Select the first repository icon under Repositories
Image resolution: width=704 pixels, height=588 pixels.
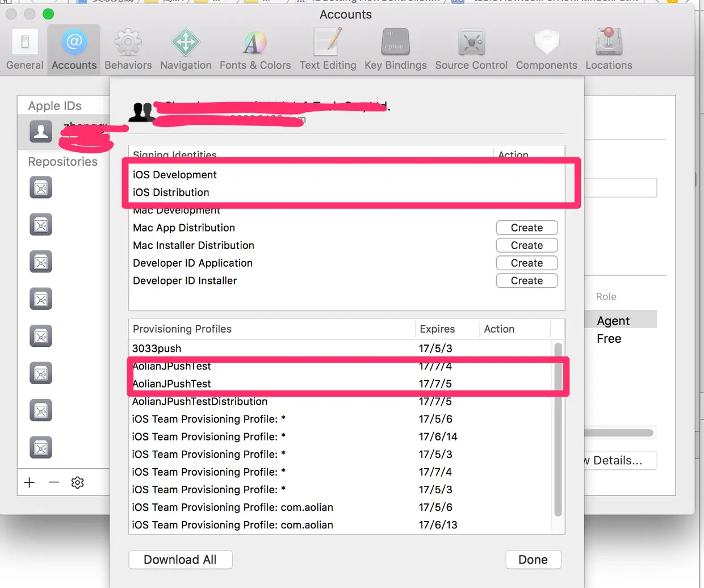tap(41, 188)
